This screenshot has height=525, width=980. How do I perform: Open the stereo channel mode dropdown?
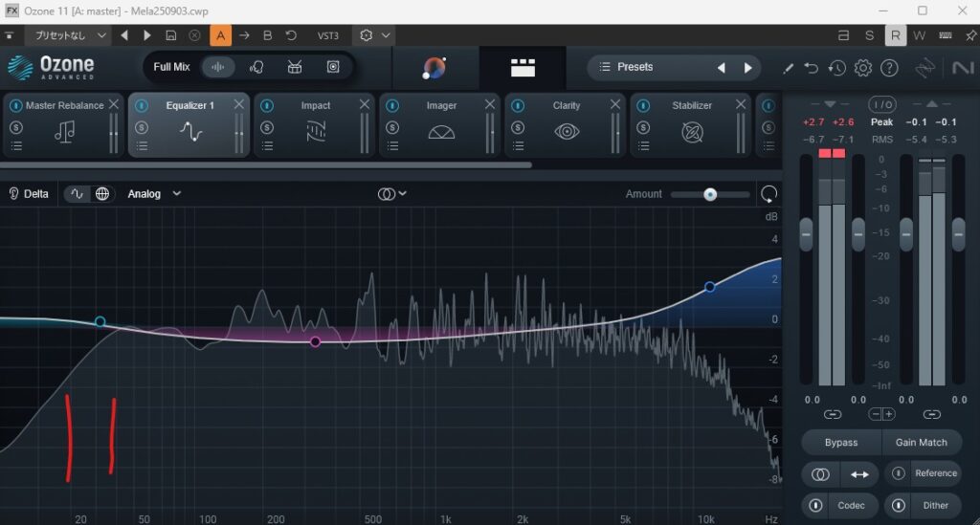pos(391,194)
